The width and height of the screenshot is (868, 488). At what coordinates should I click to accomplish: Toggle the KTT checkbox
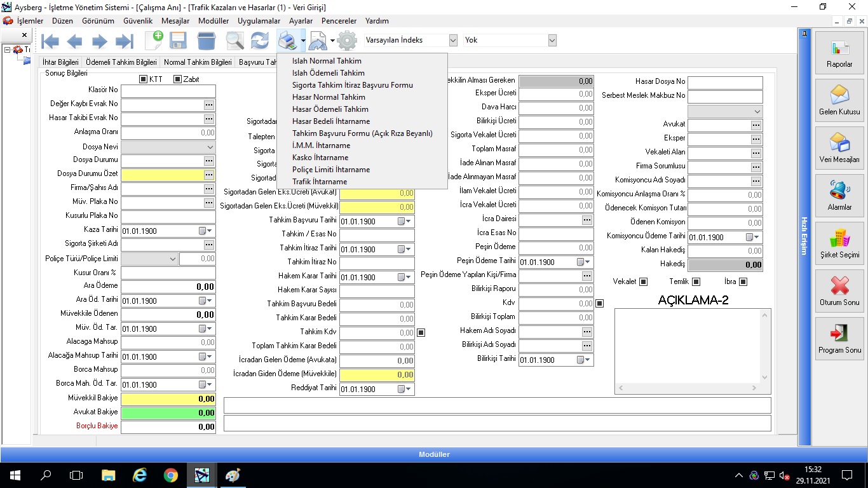pyautogui.click(x=143, y=79)
